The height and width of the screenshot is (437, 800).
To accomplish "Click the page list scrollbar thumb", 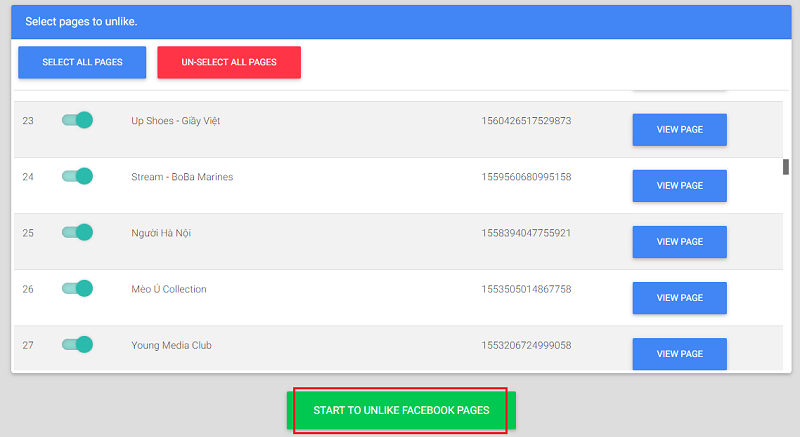I will [785, 167].
